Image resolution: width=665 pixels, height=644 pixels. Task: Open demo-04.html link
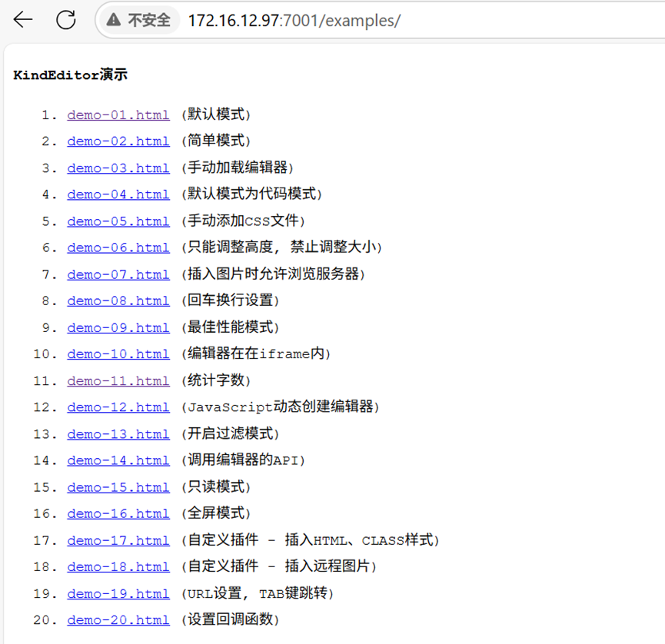coord(118,194)
